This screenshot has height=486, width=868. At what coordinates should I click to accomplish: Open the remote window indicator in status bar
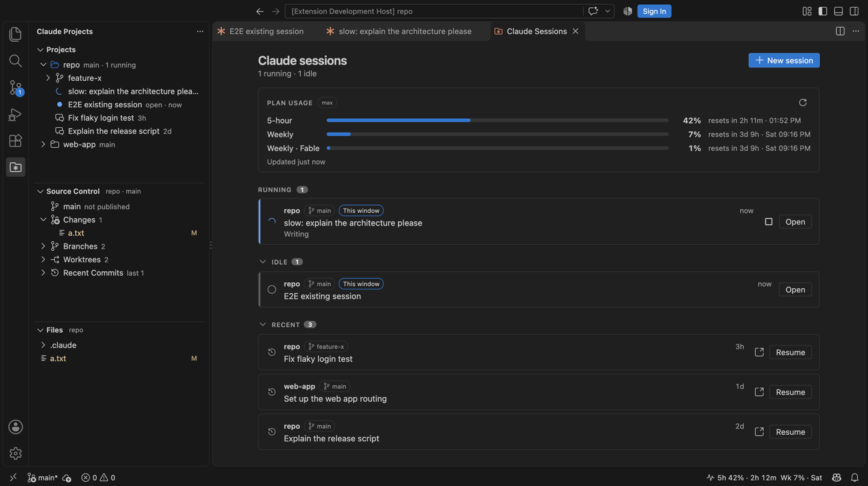click(x=13, y=478)
